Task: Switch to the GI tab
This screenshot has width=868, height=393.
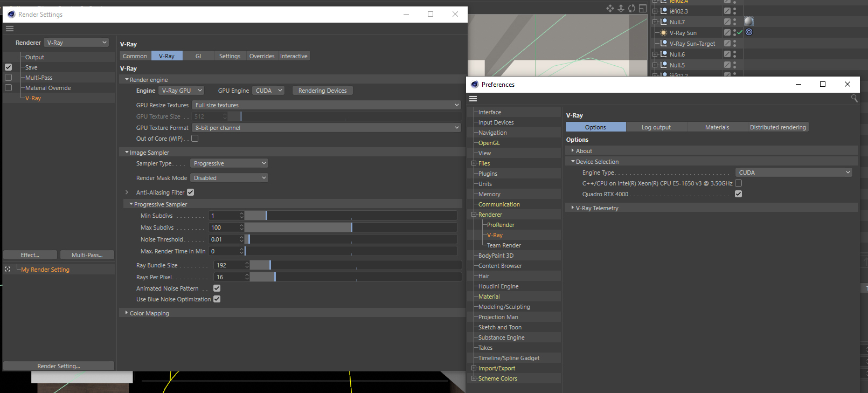Action: coord(198,56)
